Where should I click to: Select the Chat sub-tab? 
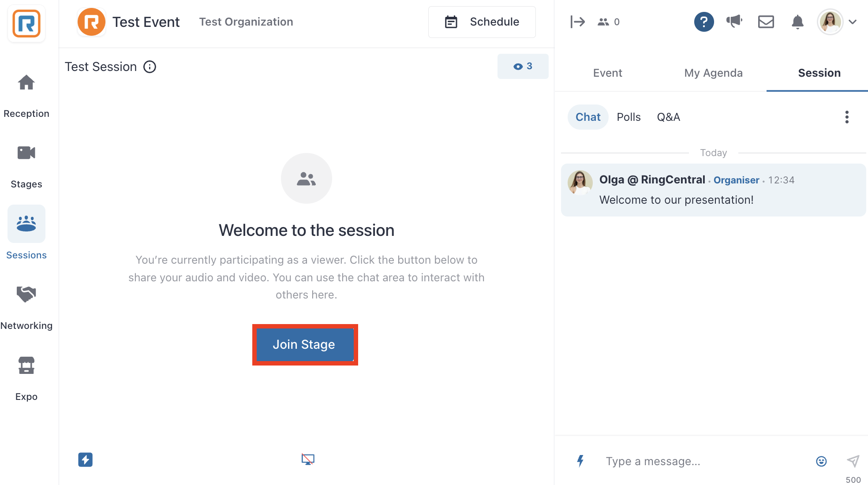588,117
